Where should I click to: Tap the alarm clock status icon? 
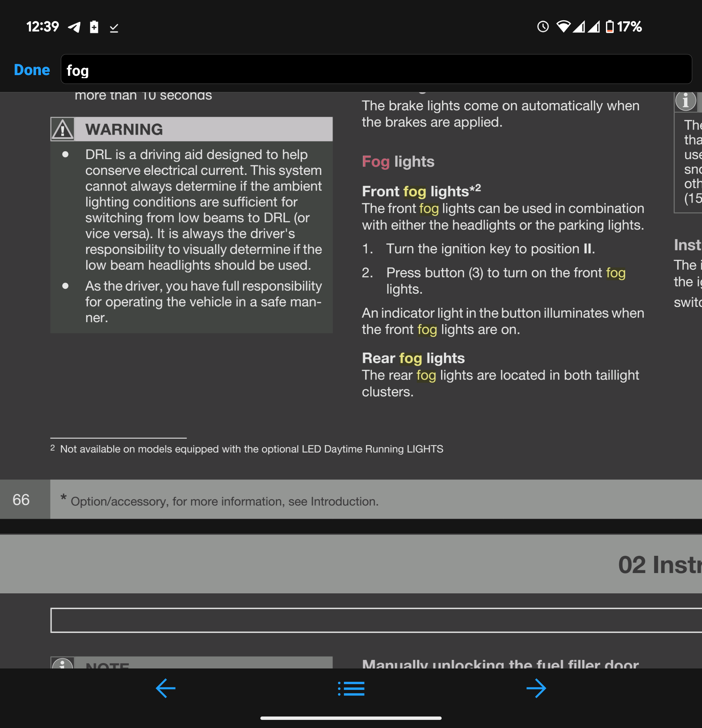click(543, 27)
